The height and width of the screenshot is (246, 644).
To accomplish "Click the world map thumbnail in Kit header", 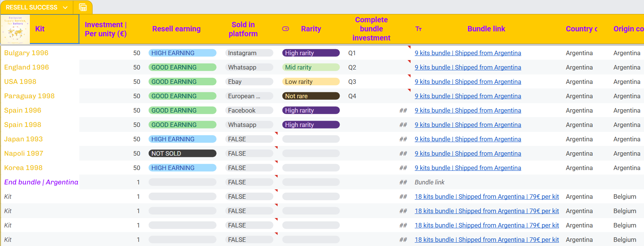I will click(x=15, y=29).
